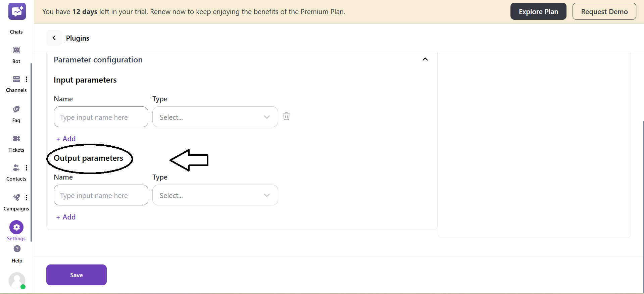Image resolution: width=644 pixels, height=294 pixels.
Task: Open the Campaigns three-dot menu
Action: tap(27, 198)
